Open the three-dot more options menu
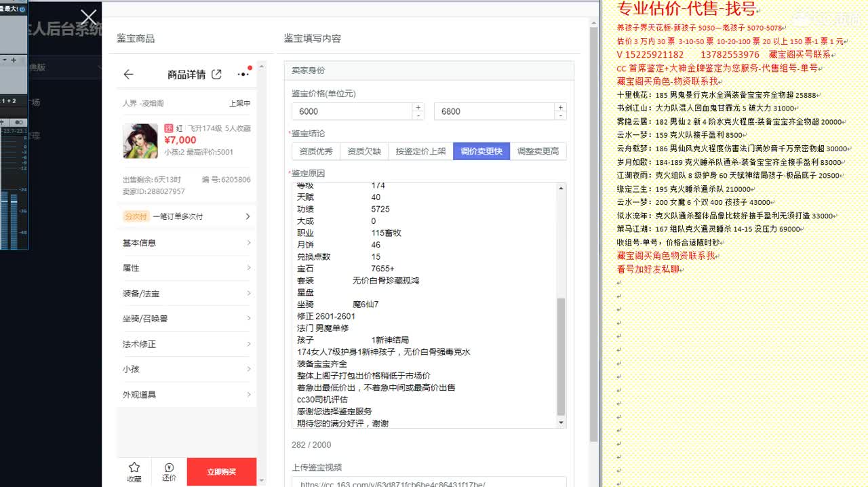The width and height of the screenshot is (868, 487). click(x=243, y=74)
